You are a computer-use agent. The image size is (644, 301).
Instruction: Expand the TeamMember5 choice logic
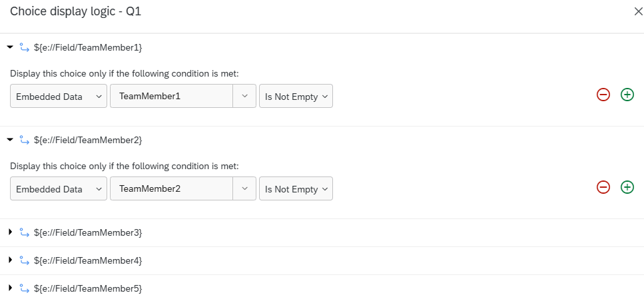click(10, 288)
